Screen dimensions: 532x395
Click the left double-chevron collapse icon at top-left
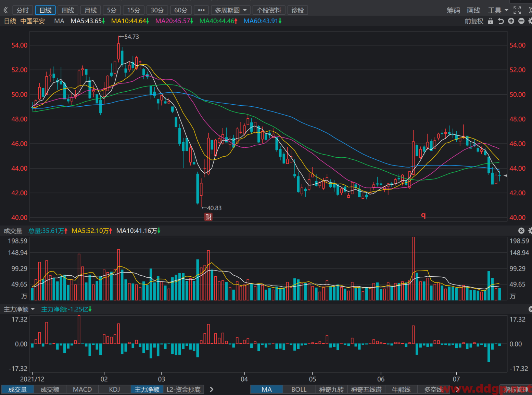5,10
